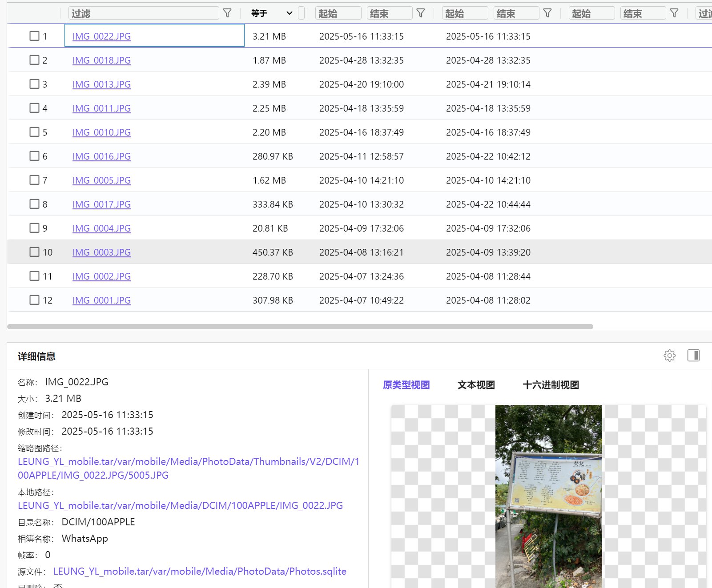Image resolution: width=712 pixels, height=588 pixels.
Task: Click the funnel icon after the third 结束 field
Action: (x=674, y=13)
